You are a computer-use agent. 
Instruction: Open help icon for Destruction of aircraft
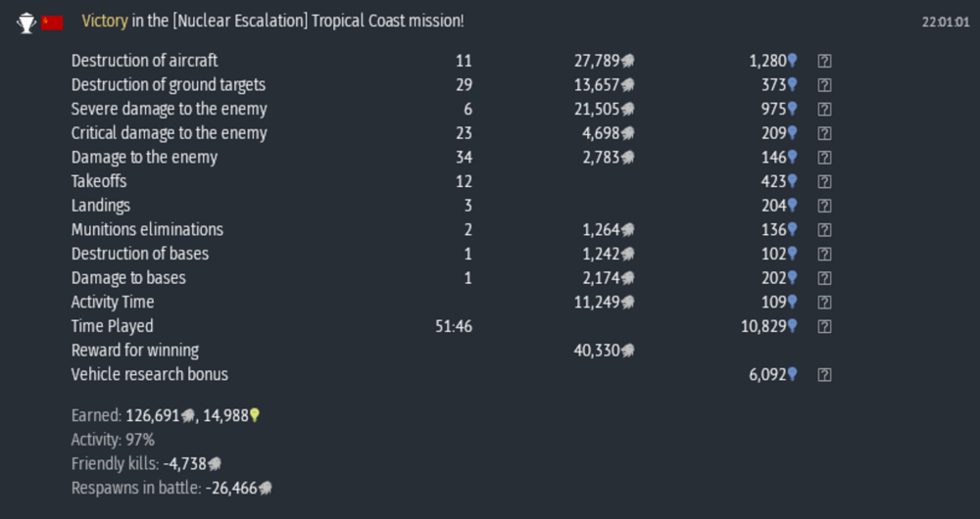pos(824,61)
